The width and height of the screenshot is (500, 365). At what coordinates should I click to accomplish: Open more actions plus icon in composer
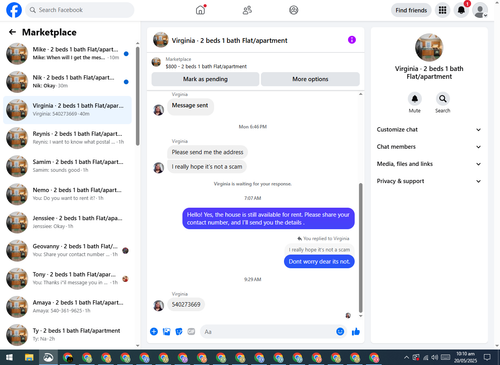point(154,331)
